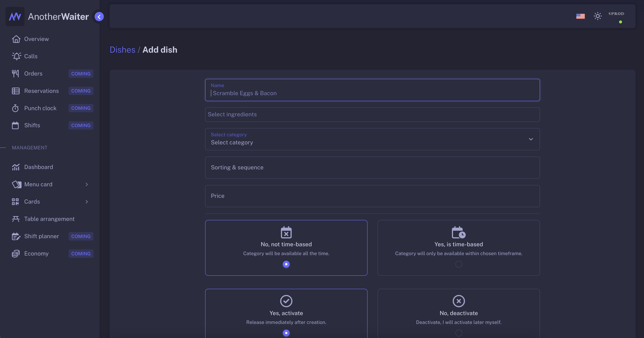Click the Punch clock stopwatch icon

[x=16, y=108]
